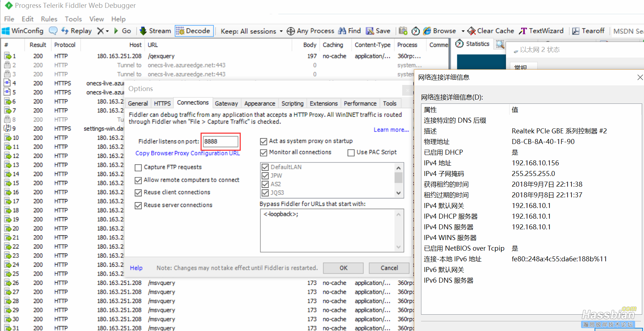Click the comment speech bubble icon
The image size is (644, 331).
(x=53, y=31)
